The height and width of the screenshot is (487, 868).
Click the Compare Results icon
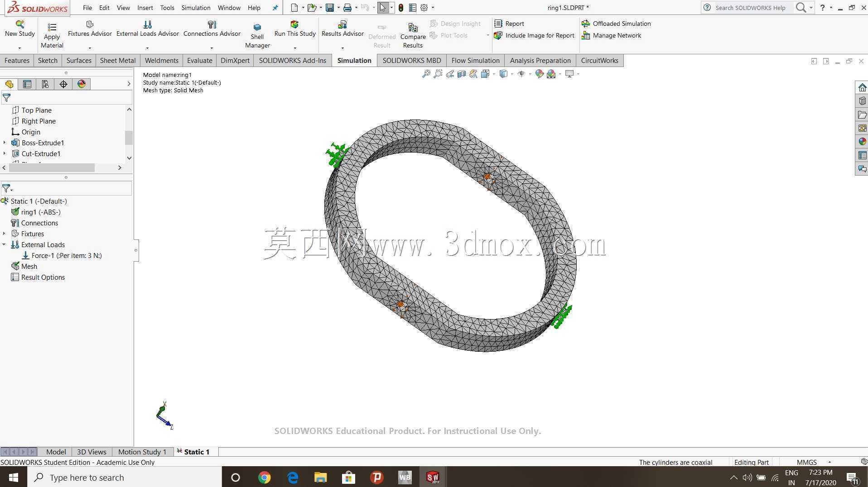413,28
